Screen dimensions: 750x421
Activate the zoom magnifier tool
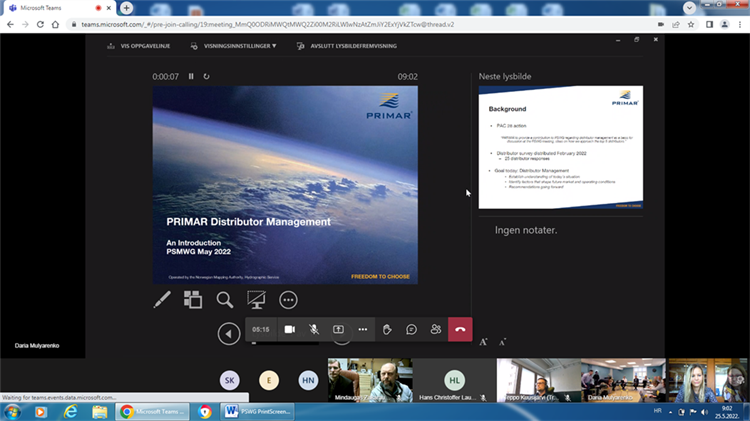pos(224,300)
